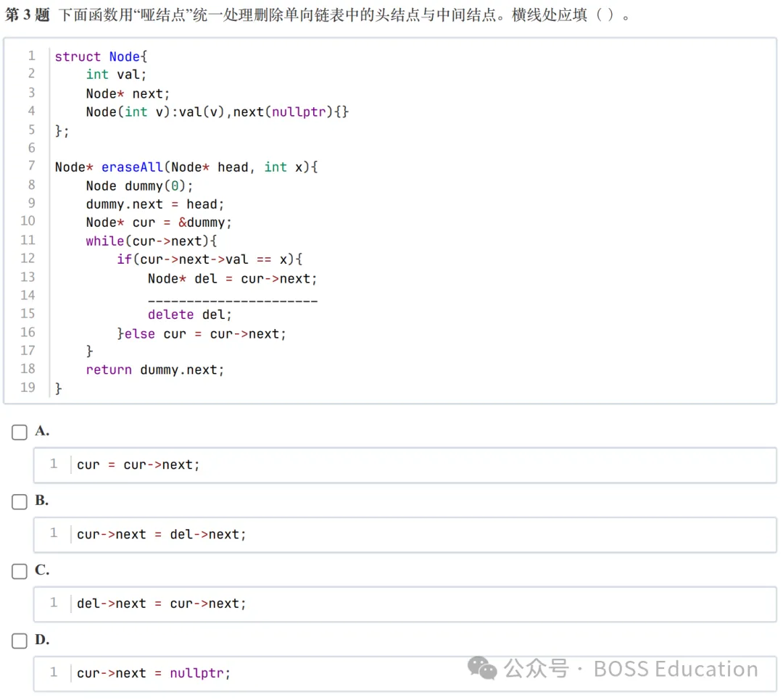Click the 'Node* del = cur->next;' line

tap(232, 278)
